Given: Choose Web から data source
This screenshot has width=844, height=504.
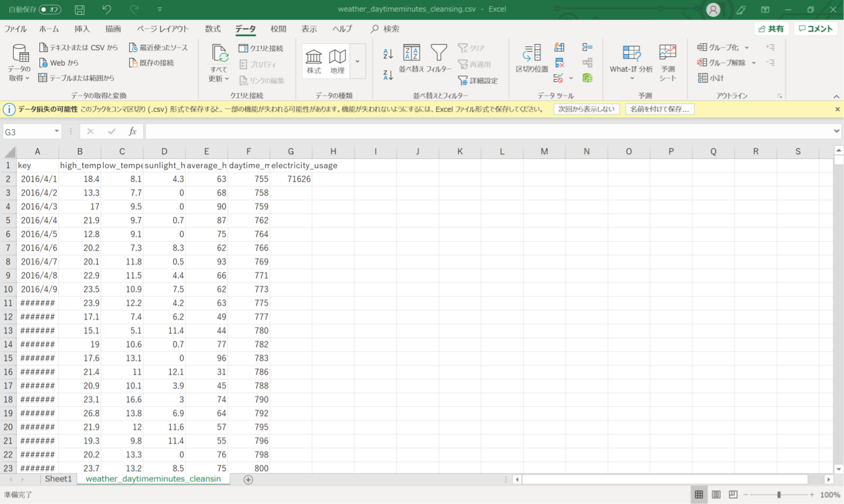Looking at the screenshot, I should click(58, 63).
